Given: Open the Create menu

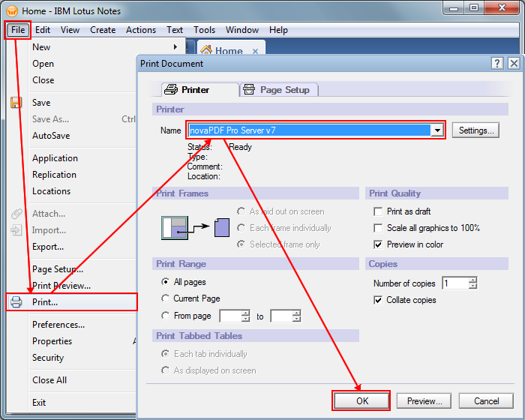Looking at the screenshot, I should (x=103, y=30).
